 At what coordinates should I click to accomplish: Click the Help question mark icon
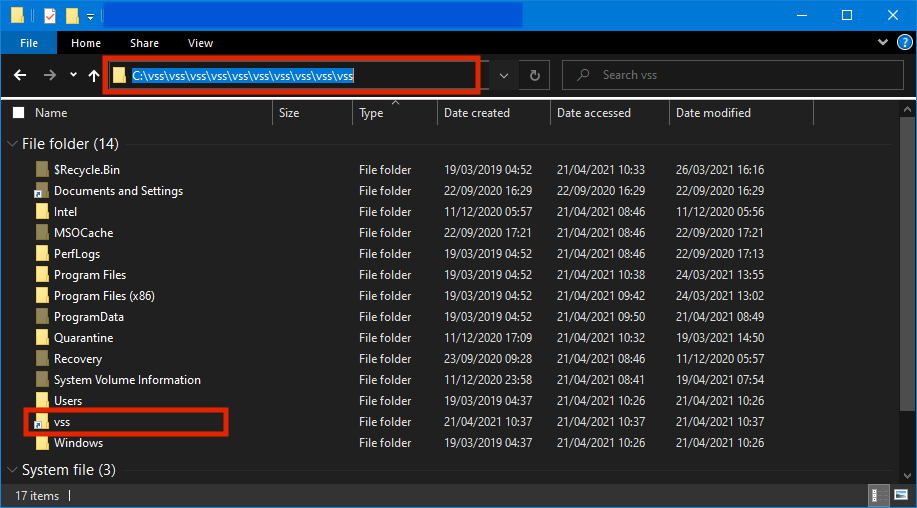click(905, 42)
